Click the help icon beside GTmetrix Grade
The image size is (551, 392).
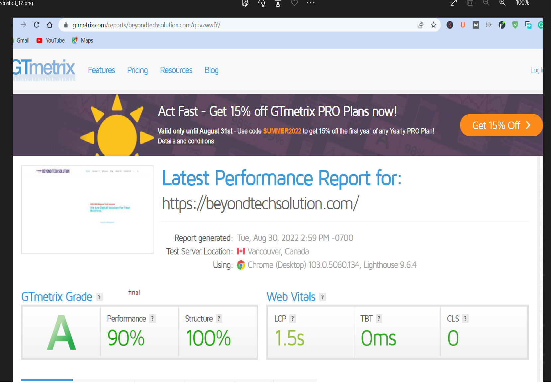coord(99,297)
